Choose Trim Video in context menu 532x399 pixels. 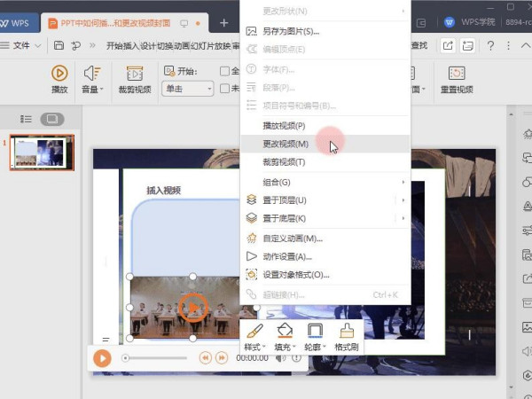tap(325, 162)
